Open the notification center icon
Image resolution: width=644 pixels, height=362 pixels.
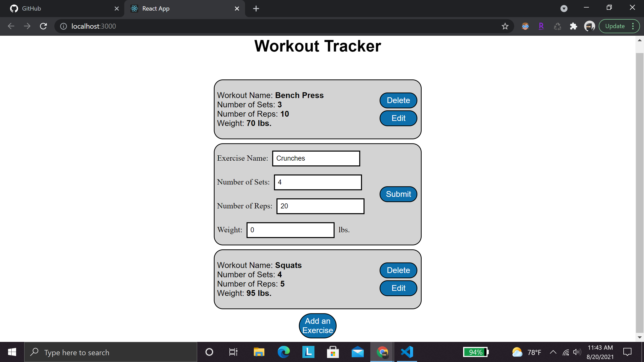627,352
